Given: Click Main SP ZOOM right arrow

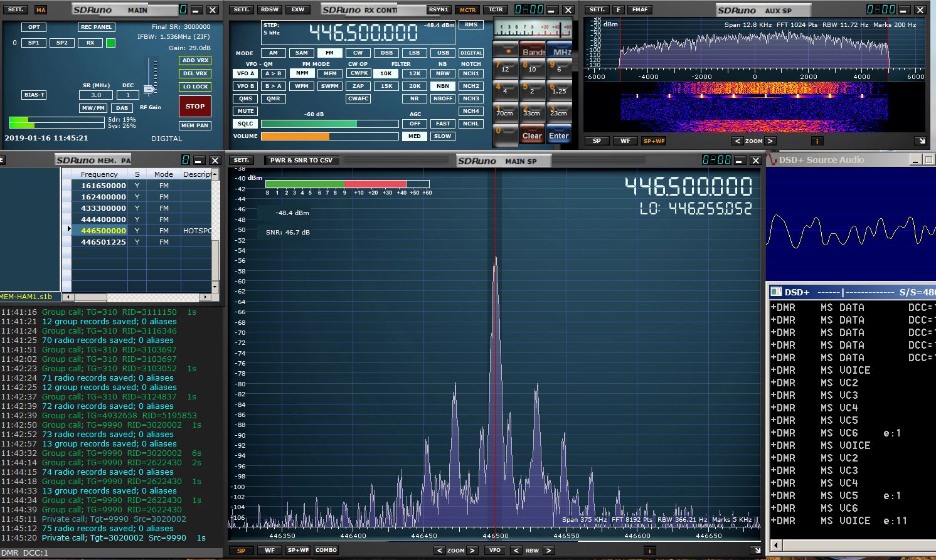Looking at the screenshot, I should tap(472, 550).
